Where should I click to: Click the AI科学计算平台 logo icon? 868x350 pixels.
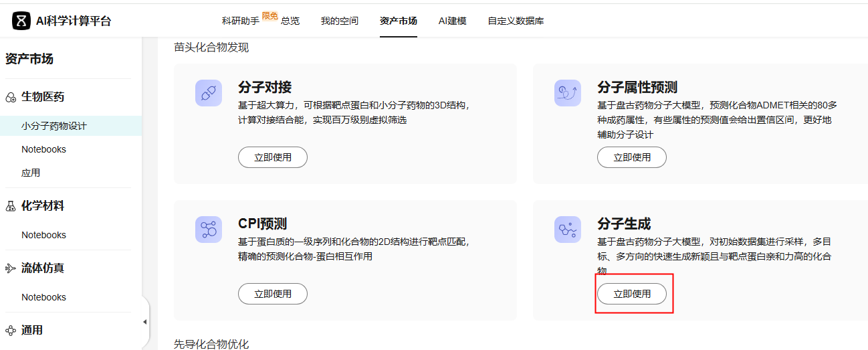click(x=21, y=21)
